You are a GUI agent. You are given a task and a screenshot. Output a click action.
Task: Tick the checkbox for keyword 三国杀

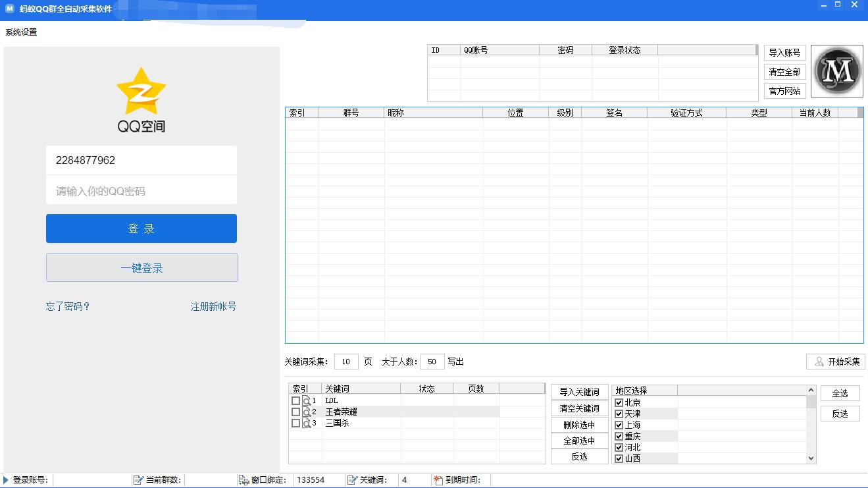click(295, 423)
